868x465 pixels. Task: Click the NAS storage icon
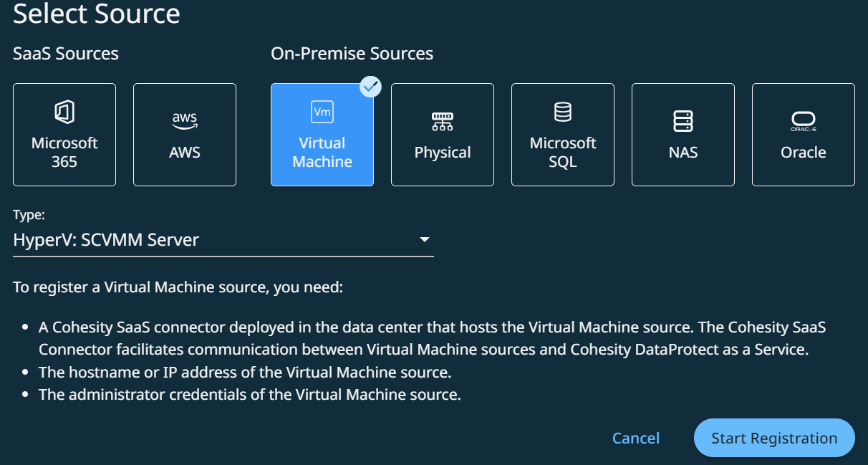683,121
